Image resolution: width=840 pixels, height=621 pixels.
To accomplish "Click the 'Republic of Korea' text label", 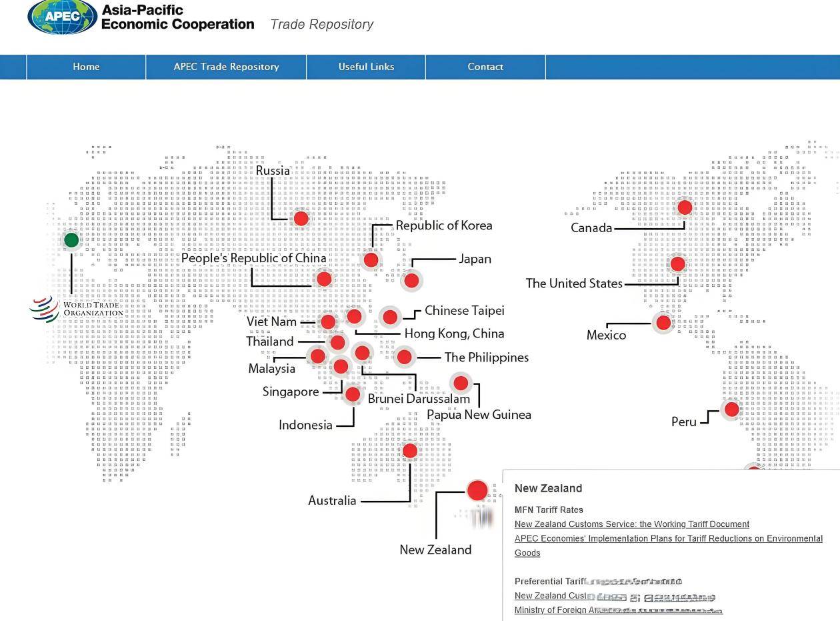I will [444, 225].
